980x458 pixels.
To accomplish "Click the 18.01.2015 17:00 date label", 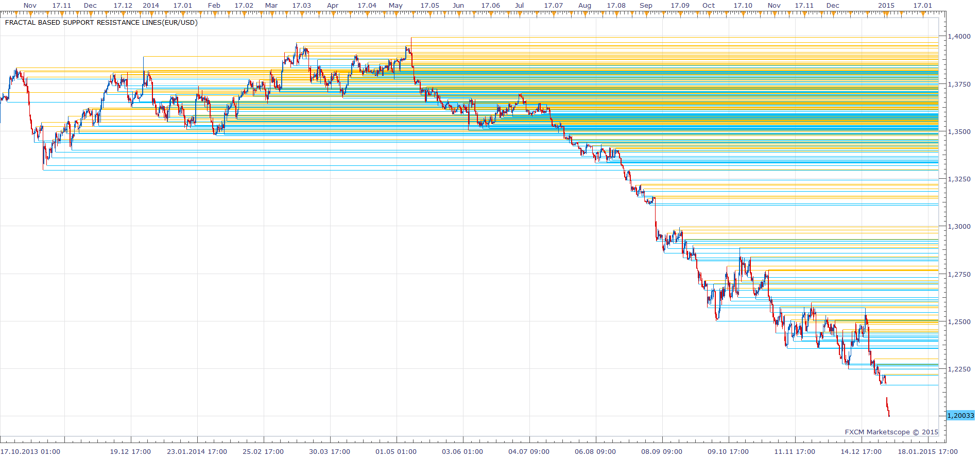I will tap(928, 451).
